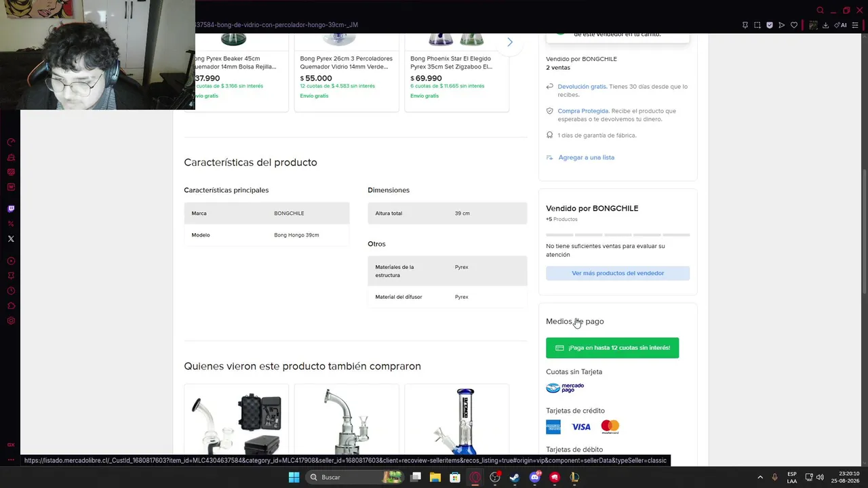Viewport: 868px width, 488px height.
Task: Open the downloads icon in toolbar
Action: click(825, 25)
